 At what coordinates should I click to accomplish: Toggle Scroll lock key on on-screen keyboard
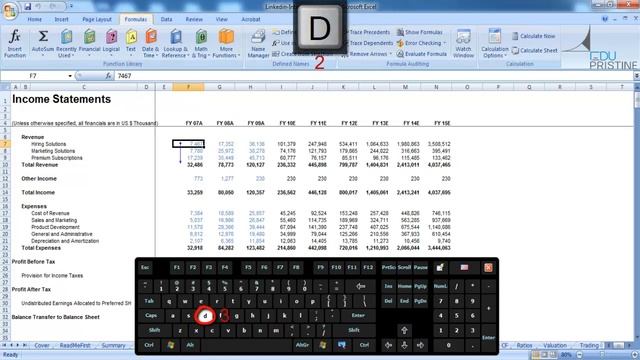coord(404,268)
